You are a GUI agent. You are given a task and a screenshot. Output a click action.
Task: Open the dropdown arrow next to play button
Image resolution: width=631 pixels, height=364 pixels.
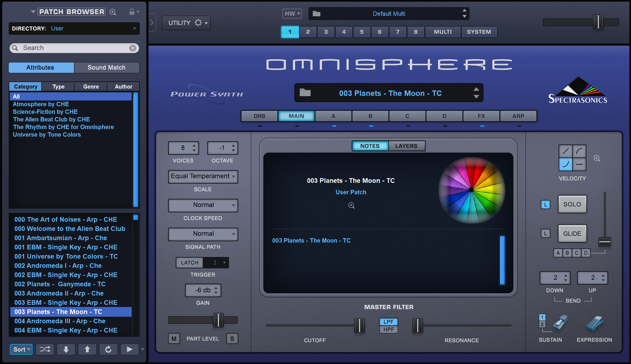(x=142, y=349)
